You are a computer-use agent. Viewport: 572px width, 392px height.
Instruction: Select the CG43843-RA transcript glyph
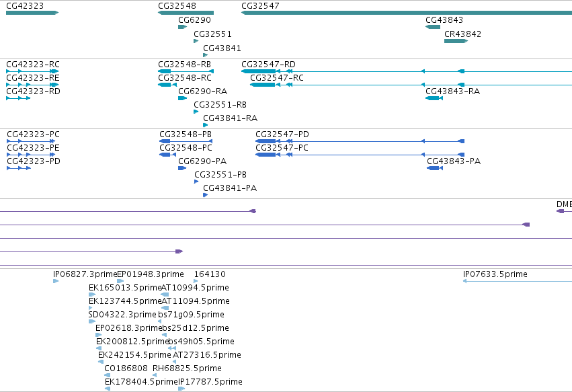tap(434, 98)
